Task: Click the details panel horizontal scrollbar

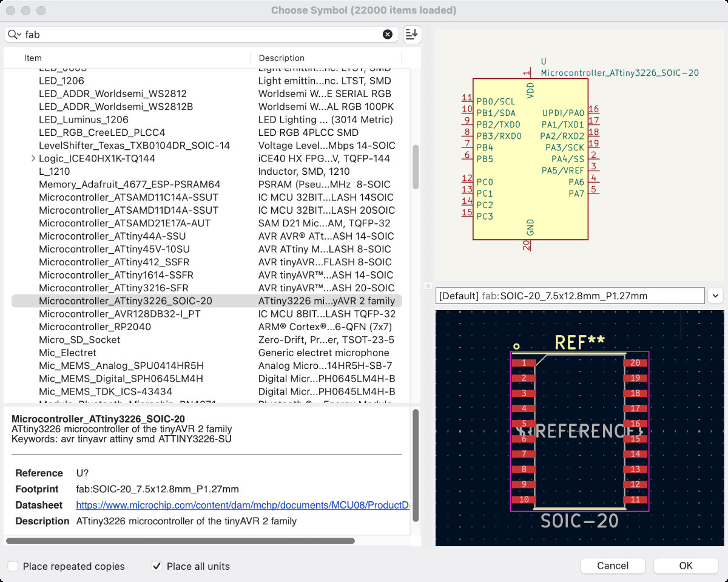Action: point(180,540)
